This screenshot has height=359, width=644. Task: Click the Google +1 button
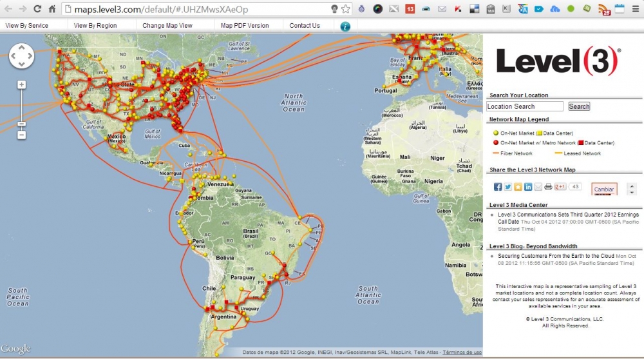[560, 187]
